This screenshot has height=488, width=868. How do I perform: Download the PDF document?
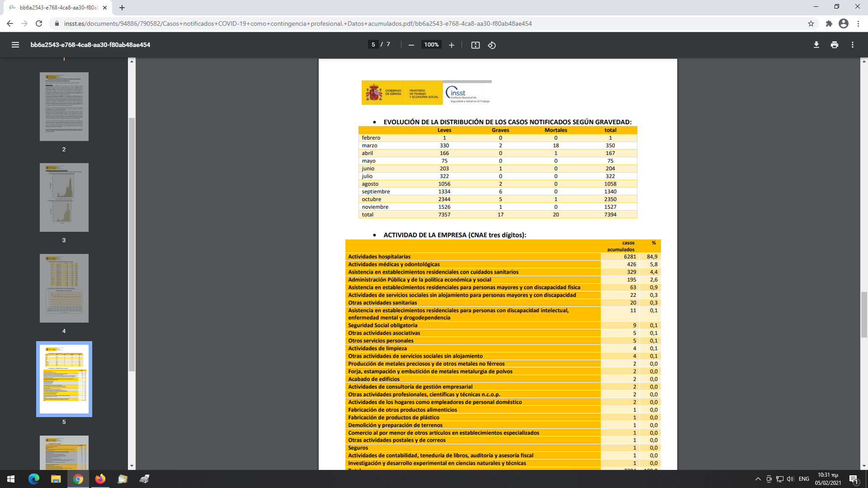[816, 45]
